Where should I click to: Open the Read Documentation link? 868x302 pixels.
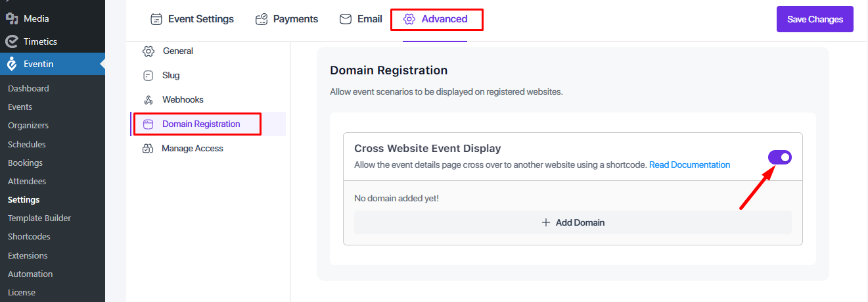coord(689,164)
